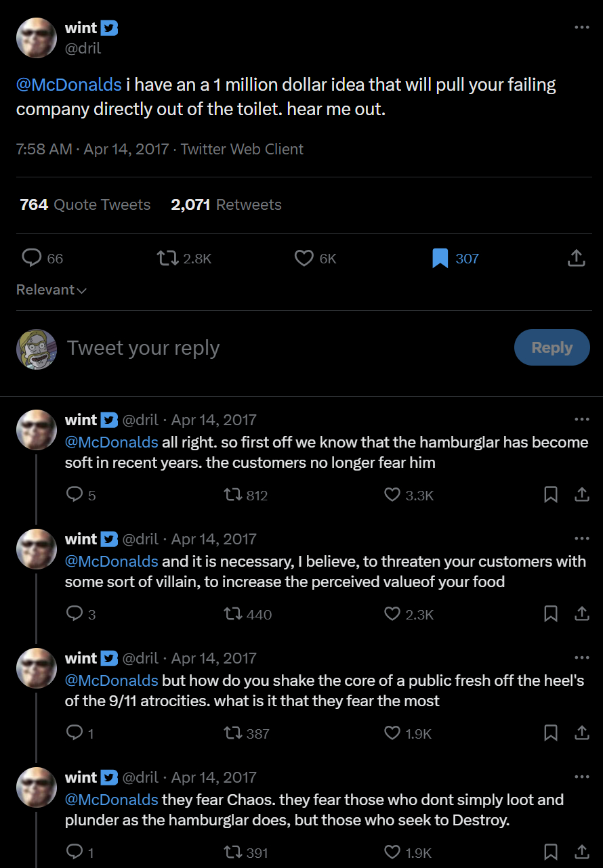
Task: Retweet the reply with 440 retweets
Action: coord(232,614)
